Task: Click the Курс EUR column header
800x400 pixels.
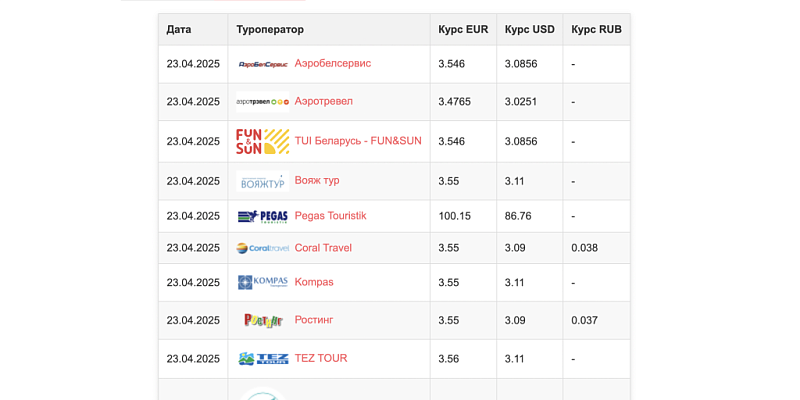Action: [463, 30]
